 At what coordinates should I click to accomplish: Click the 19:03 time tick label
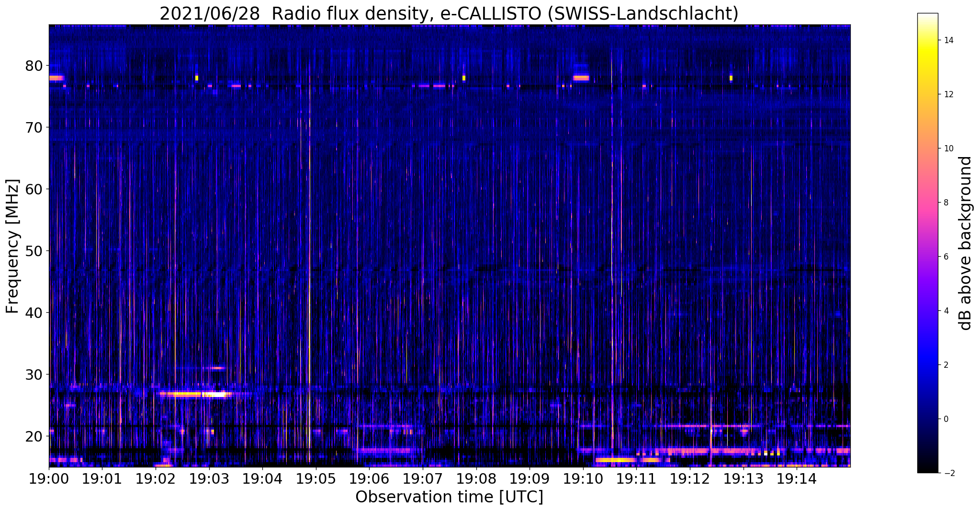[209, 479]
